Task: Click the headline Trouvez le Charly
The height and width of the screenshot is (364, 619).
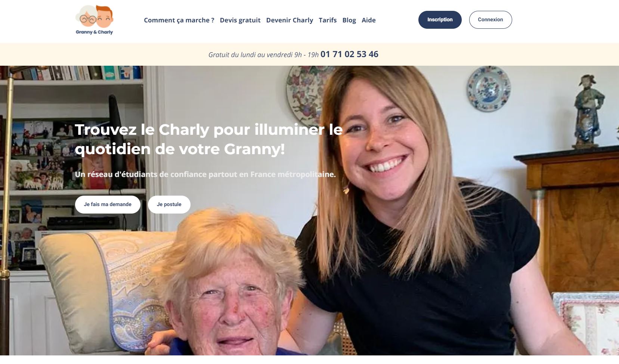Action: click(208, 139)
